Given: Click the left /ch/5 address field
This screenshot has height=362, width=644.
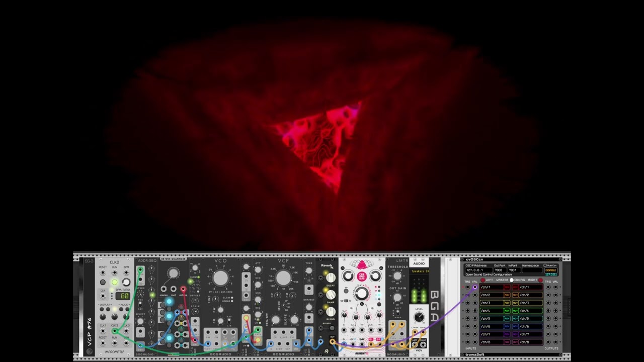Looking at the screenshot, I should [x=492, y=319].
